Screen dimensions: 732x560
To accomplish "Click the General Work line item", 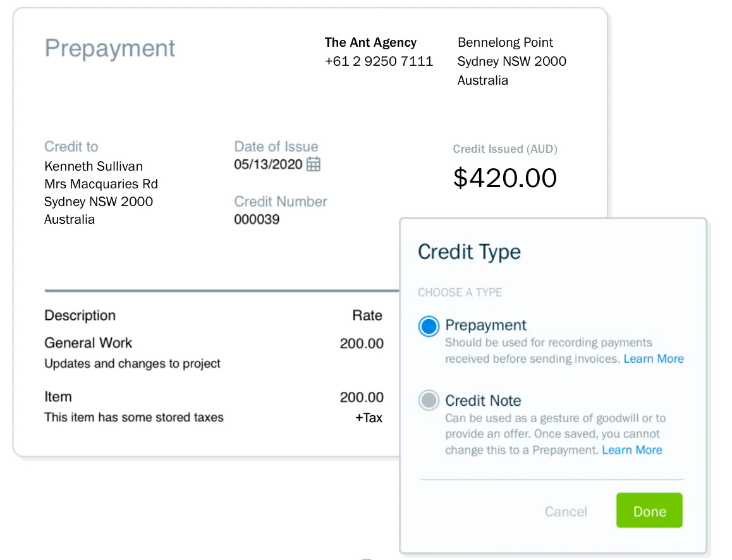I will tap(88, 343).
